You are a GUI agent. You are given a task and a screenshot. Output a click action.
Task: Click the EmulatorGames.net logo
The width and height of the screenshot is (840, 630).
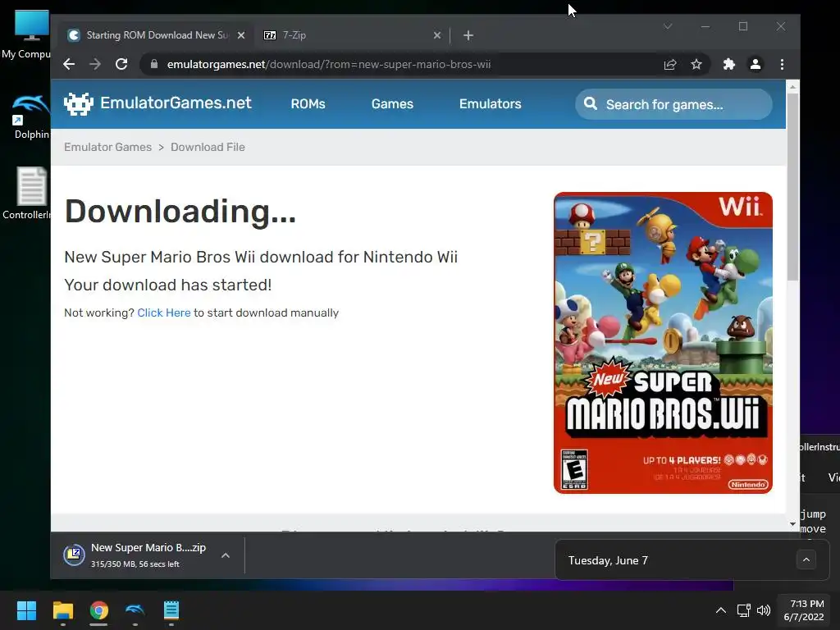[157, 103]
